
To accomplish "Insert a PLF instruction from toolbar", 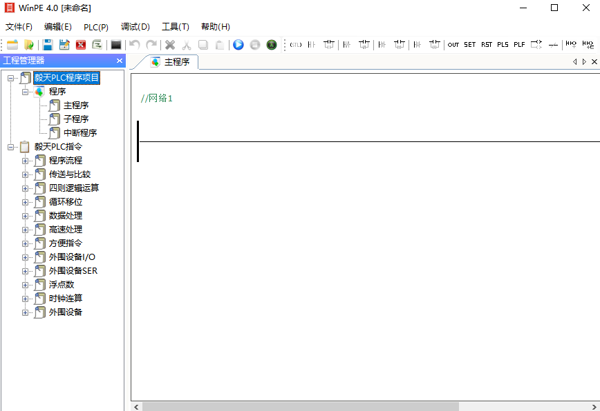I will click(x=519, y=45).
